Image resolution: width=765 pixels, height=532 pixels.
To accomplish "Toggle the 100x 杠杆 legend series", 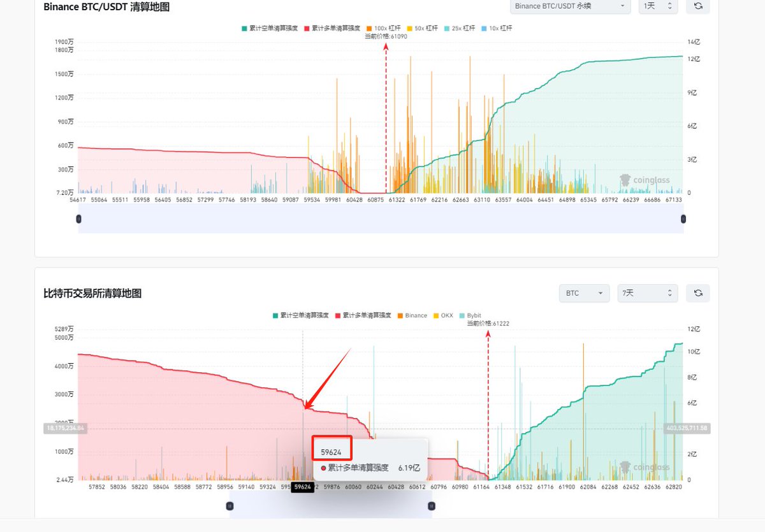I will (x=384, y=28).
